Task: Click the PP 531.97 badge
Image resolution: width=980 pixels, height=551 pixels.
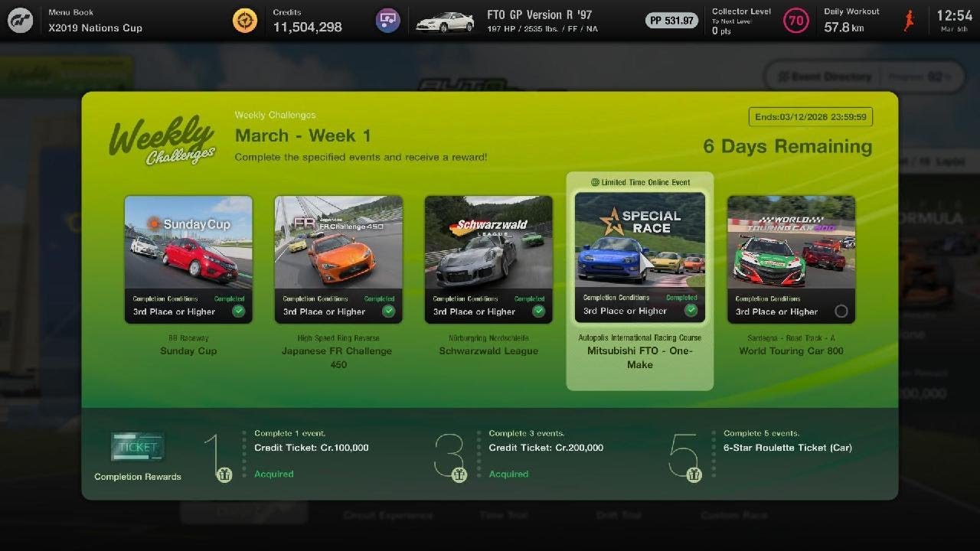Action: point(671,21)
